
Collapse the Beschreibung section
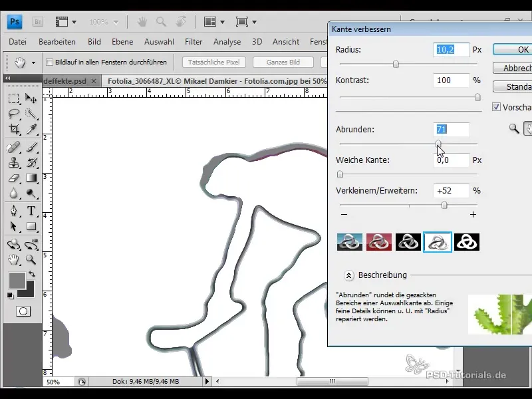pyautogui.click(x=348, y=275)
